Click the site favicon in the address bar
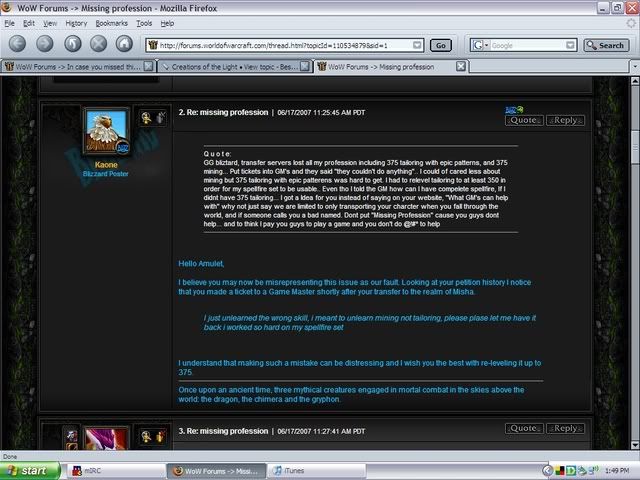The height and width of the screenshot is (480, 640). coord(153,45)
